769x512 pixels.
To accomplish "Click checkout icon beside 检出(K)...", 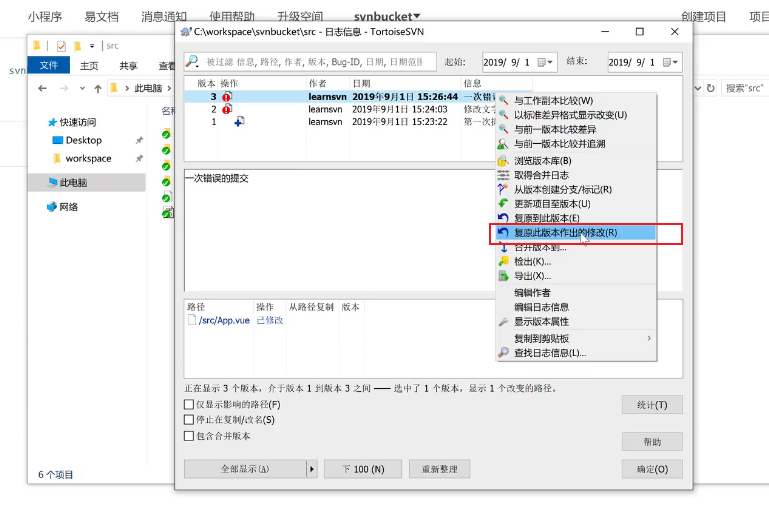I will [503, 261].
